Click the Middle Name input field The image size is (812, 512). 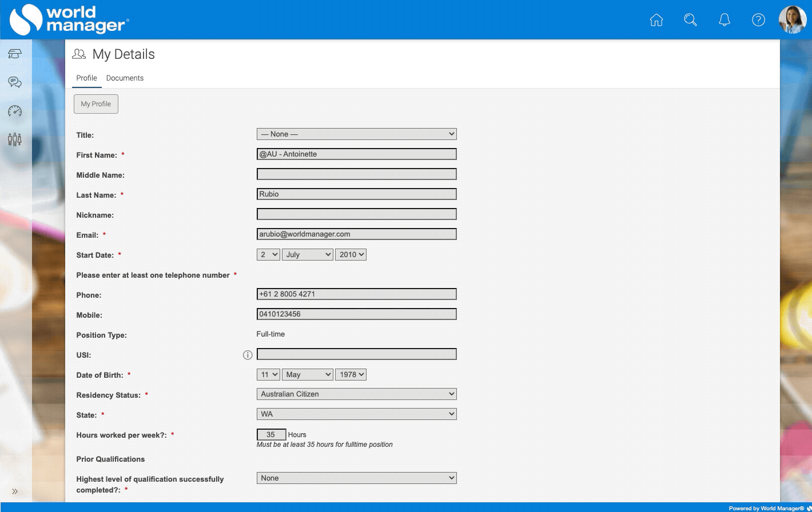point(356,174)
